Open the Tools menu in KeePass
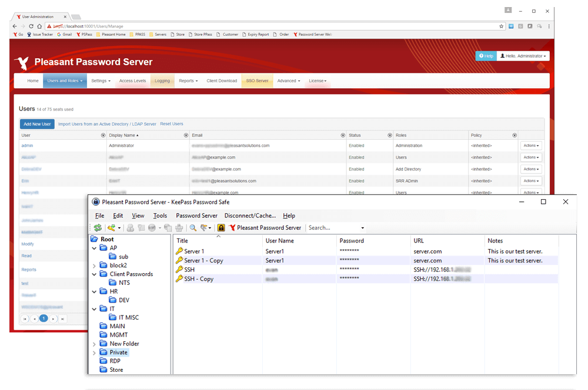Screen dimensions: 588x390 tap(160, 216)
